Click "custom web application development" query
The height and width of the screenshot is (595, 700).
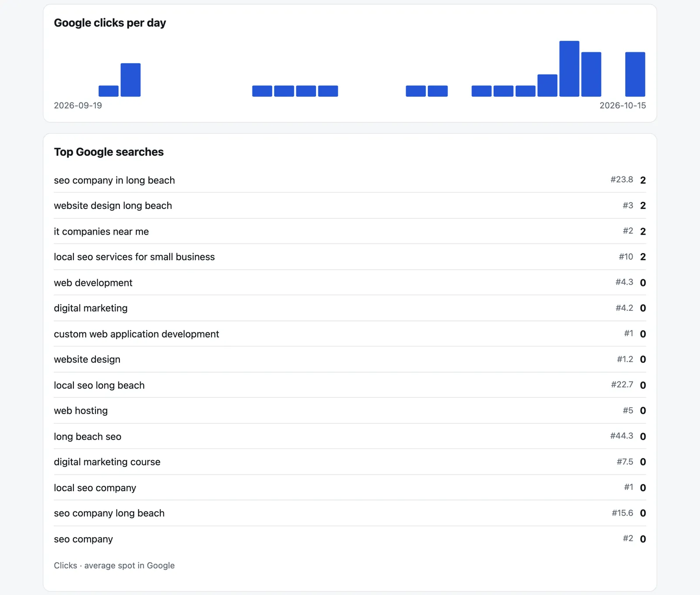(x=136, y=334)
